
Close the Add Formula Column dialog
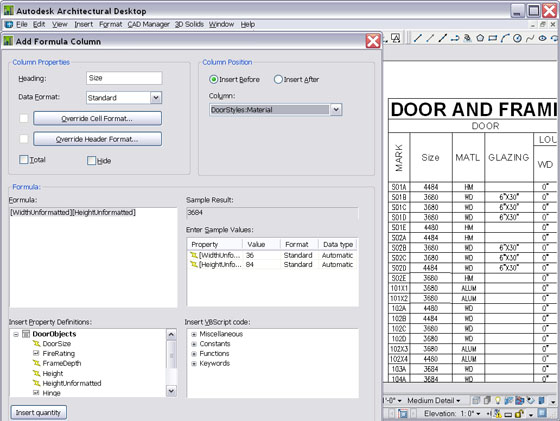coord(373,41)
